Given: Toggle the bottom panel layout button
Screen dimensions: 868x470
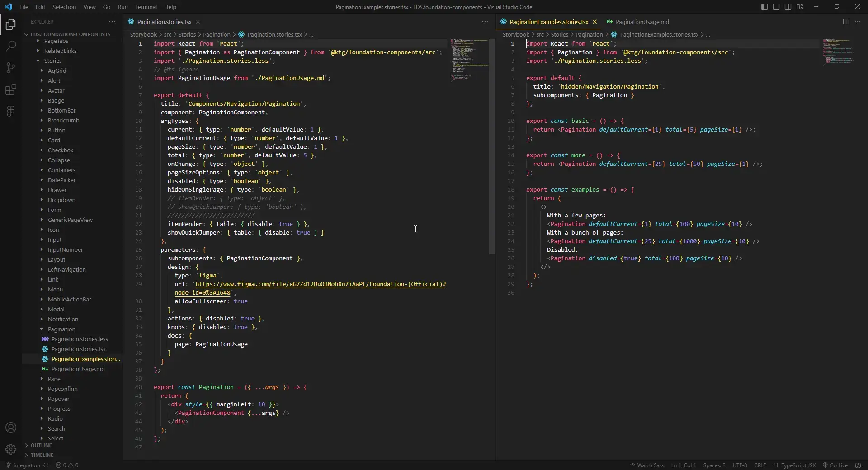Looking at the screenshot, I should tap(776, 7).
